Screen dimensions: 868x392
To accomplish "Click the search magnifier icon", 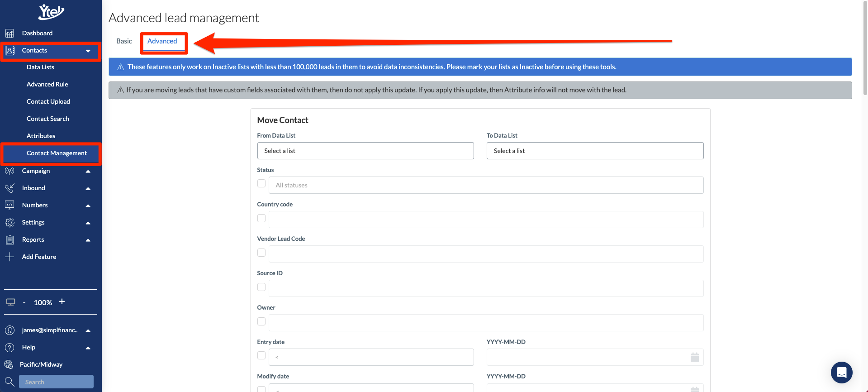I will (x=9, y=382).
